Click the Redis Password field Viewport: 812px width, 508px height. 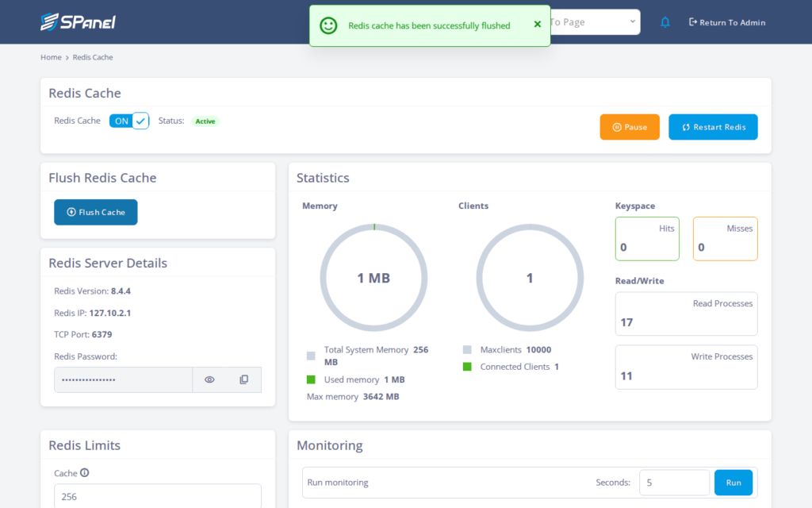[x=123, y=380]
